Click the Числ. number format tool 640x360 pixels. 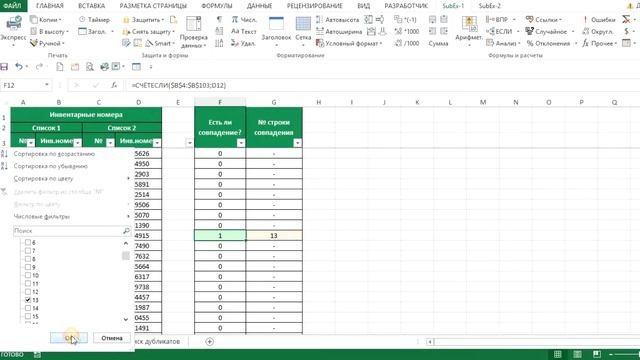[x=244, y=20]
